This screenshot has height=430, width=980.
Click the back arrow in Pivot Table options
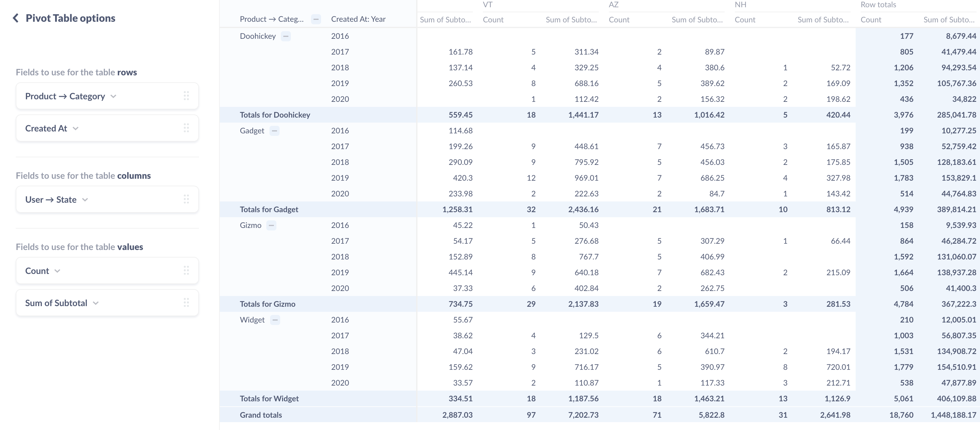click(14, 18)
